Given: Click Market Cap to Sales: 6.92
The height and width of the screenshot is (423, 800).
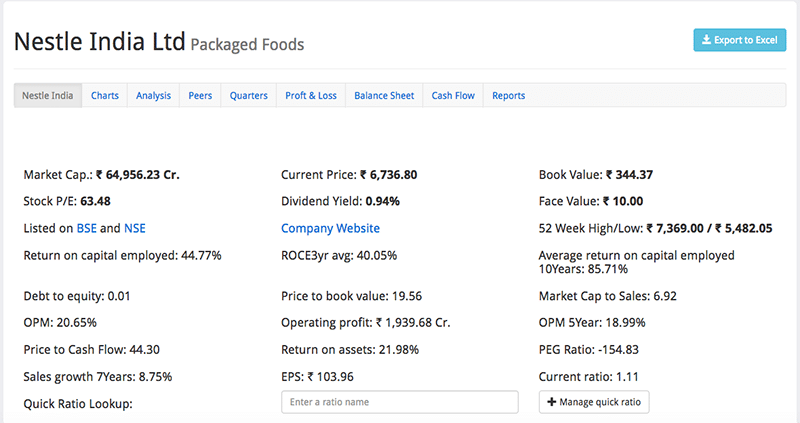Looking at the screenshot, I should [x=608, y=296].
